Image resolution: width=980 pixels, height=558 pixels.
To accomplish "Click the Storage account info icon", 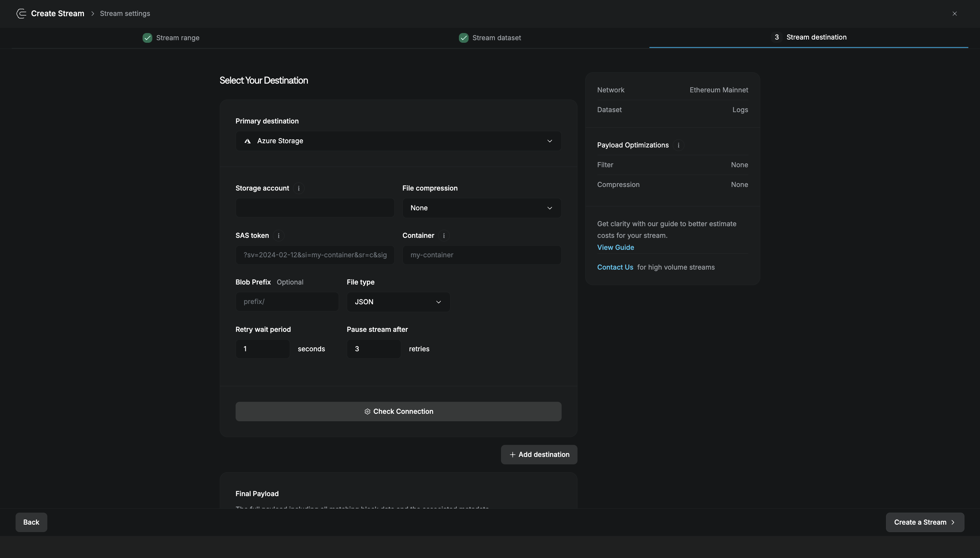I will coord(298,188).
